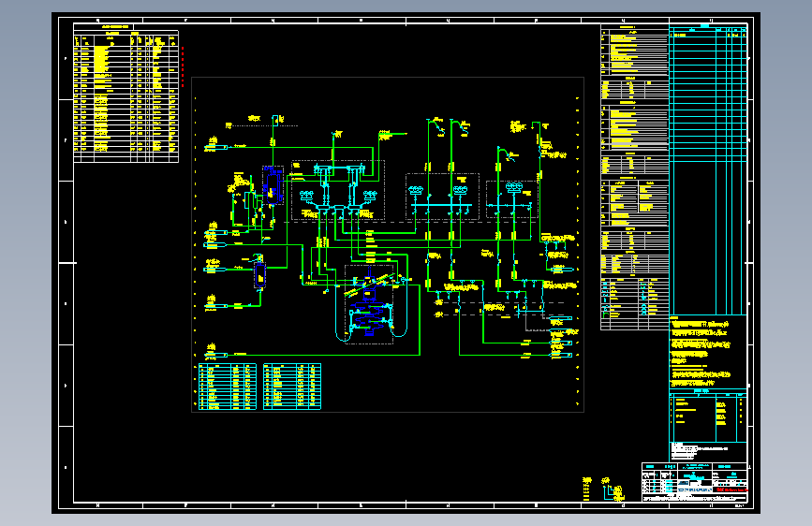Select the yellow legend symbols left of the title block

(604, 489)
